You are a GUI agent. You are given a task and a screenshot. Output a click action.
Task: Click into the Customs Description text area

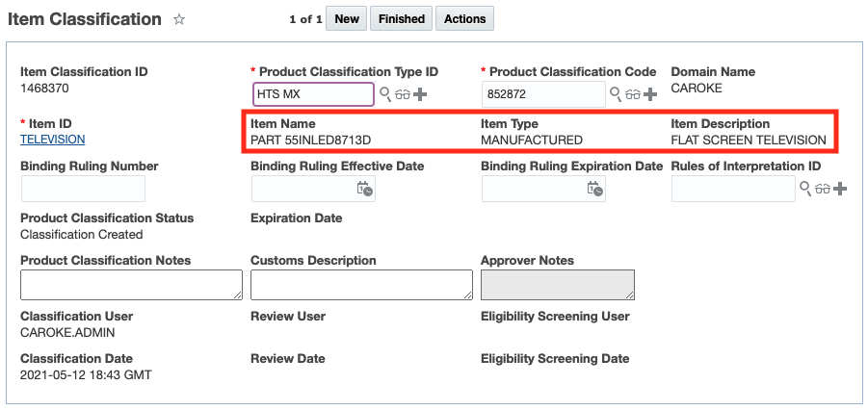[x=361, y=285]
